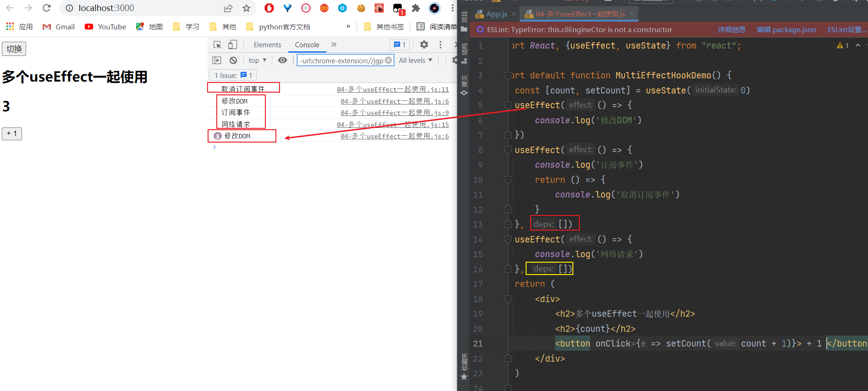
Task: Close the 04-多个useEffect一起使用.js tab
Action: point(632,14)
